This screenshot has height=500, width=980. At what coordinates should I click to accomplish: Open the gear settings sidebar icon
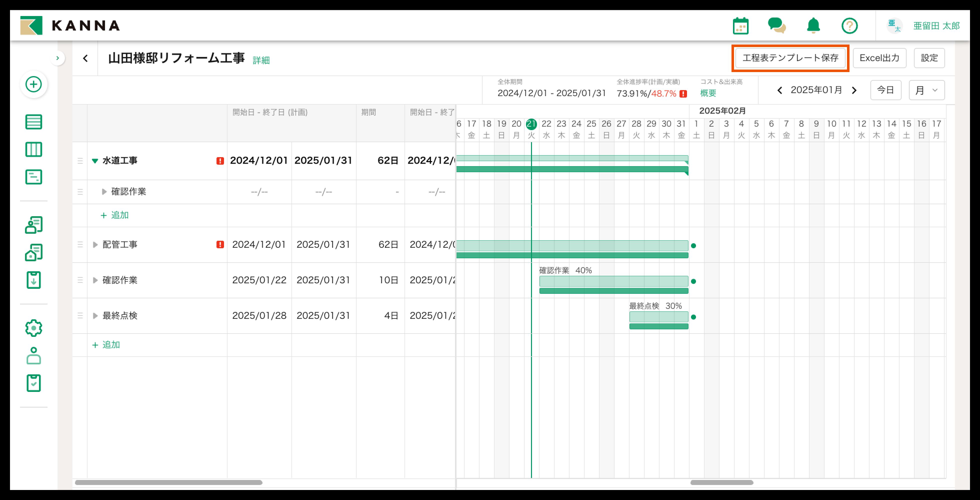[x=33, y=328]
